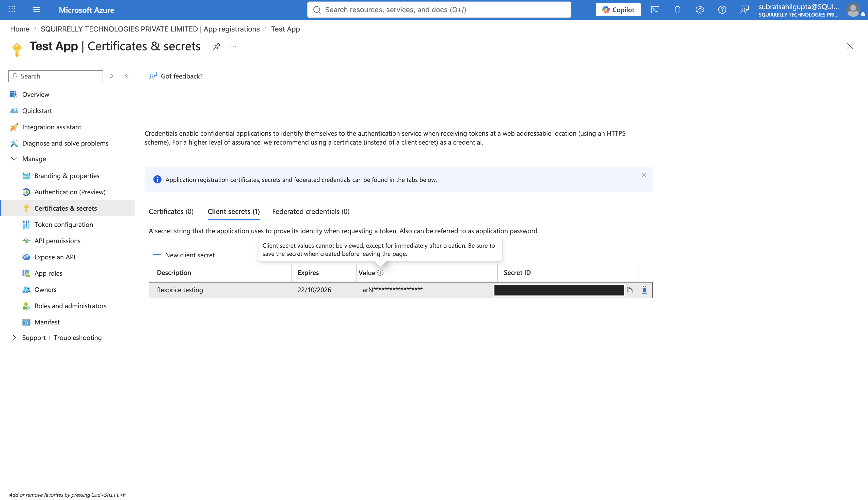The width and height of the screenshot is (868, 500).
Task: Focus the sidebar Search field
Action: pyautogui.click(x=56, y=76)
